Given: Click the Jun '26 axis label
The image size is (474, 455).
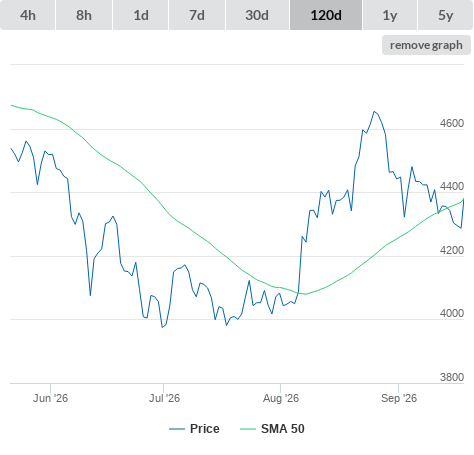Looking at the screenshot, I should click(x=50, y=398).
